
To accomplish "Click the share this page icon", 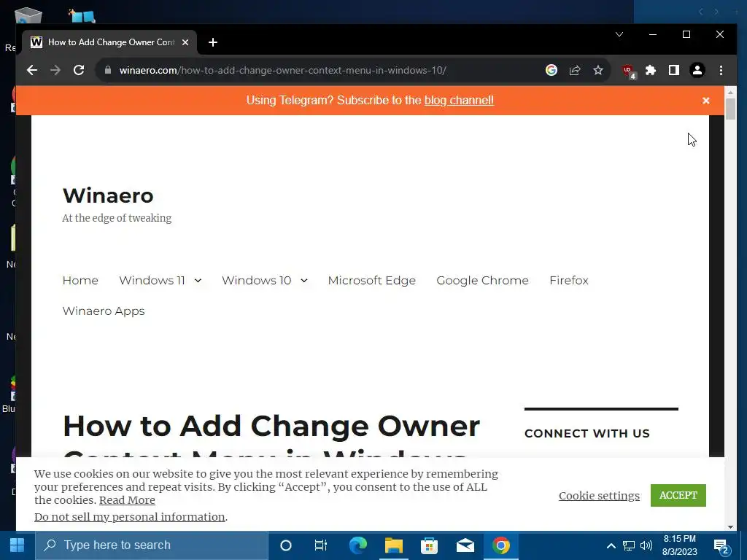I will (575, 71).
